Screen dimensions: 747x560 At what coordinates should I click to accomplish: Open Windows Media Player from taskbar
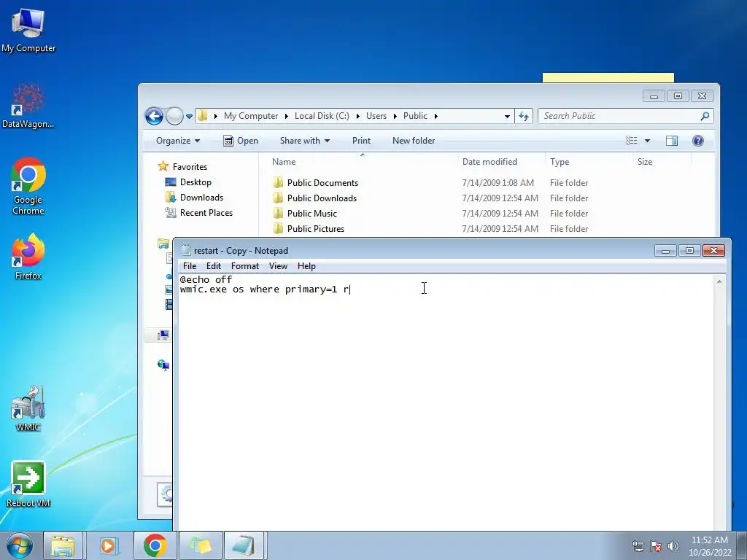pyautogui.click(x=109, y=545)
